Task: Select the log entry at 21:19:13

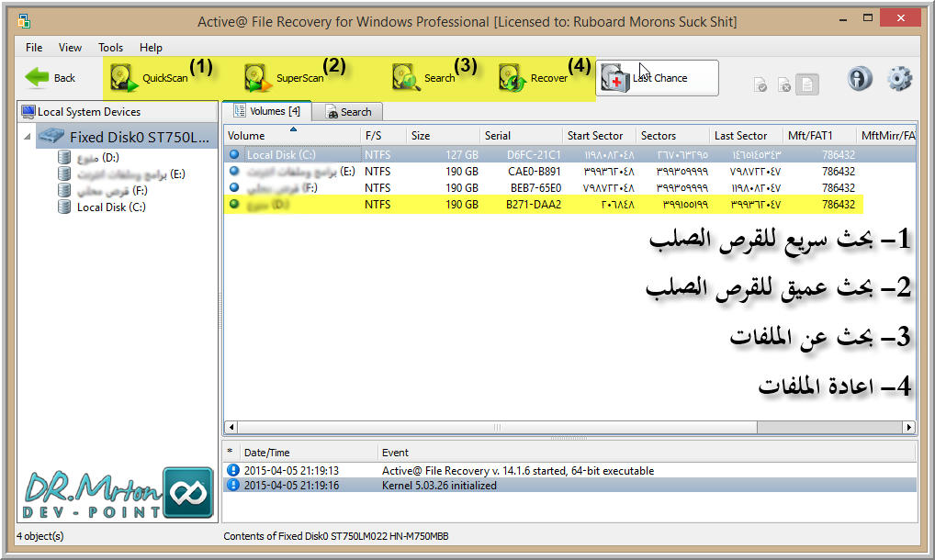Action: tap(570, 471)
